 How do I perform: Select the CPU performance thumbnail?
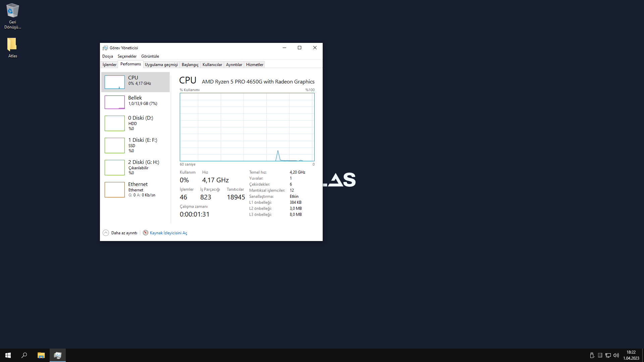[115, 82]
